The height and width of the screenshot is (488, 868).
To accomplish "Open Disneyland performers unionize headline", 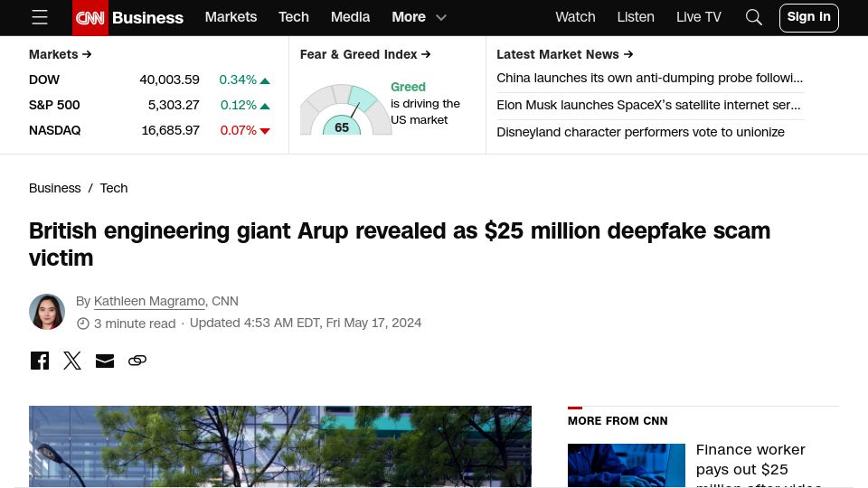I will [x=640, y=132].
